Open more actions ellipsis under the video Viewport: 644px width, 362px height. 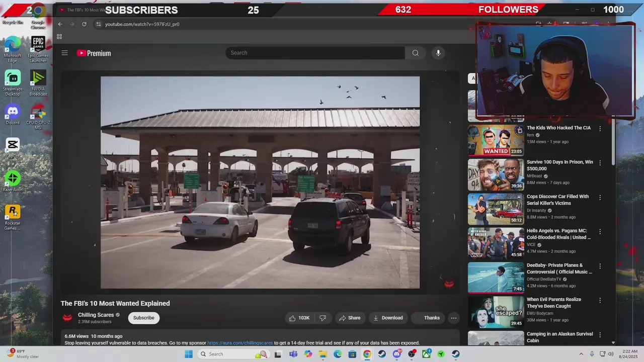tap(453, 318)
